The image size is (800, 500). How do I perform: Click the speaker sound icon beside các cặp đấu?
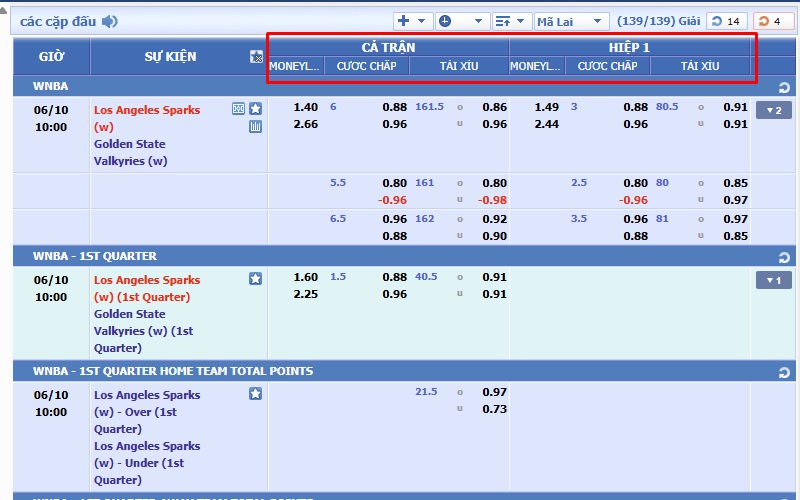[x=110, y=21]
